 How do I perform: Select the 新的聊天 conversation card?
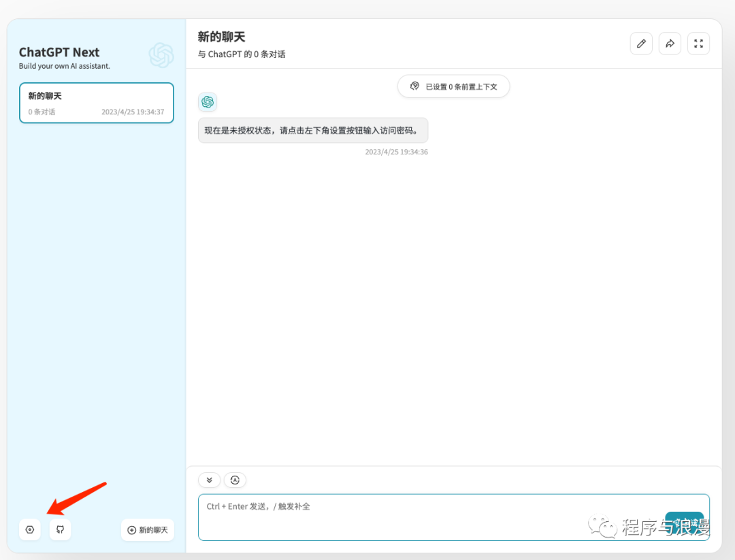click(97, 103)
